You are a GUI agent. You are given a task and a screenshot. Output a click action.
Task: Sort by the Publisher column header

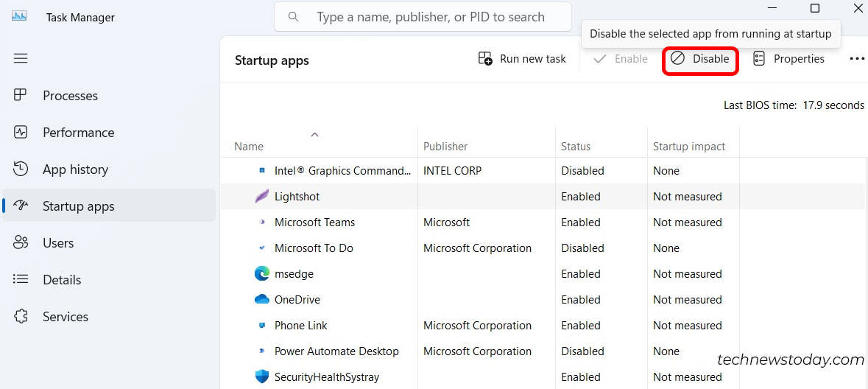(445, 147)
